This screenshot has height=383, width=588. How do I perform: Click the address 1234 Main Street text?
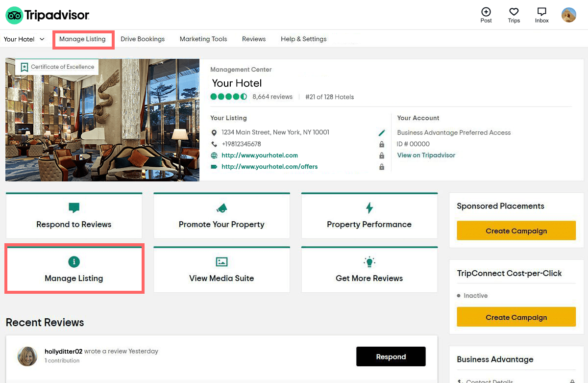point(275,132)
